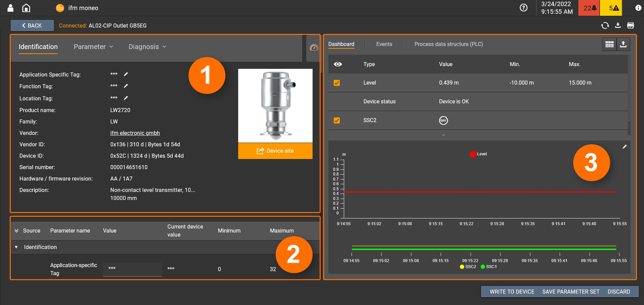Open Process data structure (PLC) tab

448,44
